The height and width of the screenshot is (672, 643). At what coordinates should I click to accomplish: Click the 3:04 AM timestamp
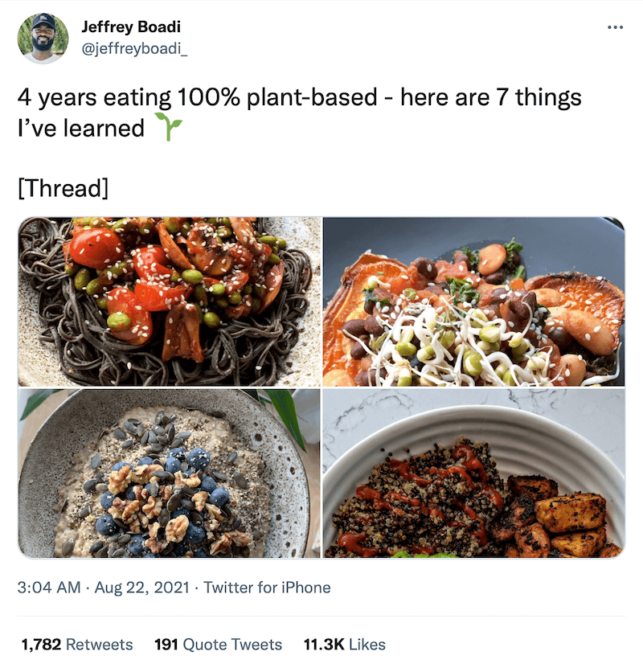48,588
